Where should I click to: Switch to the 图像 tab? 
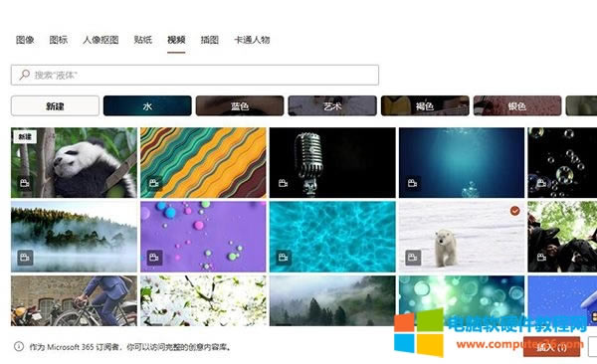pyautogui.click(x=25, y=40)
